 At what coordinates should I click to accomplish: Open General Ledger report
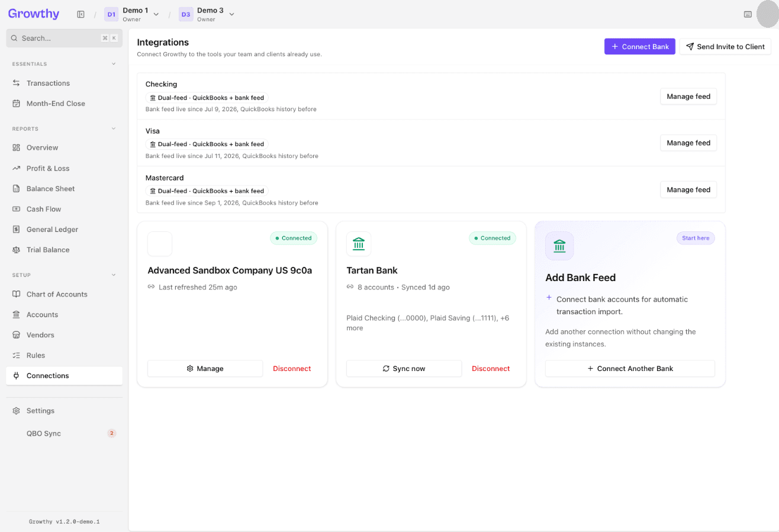point(64,230)
